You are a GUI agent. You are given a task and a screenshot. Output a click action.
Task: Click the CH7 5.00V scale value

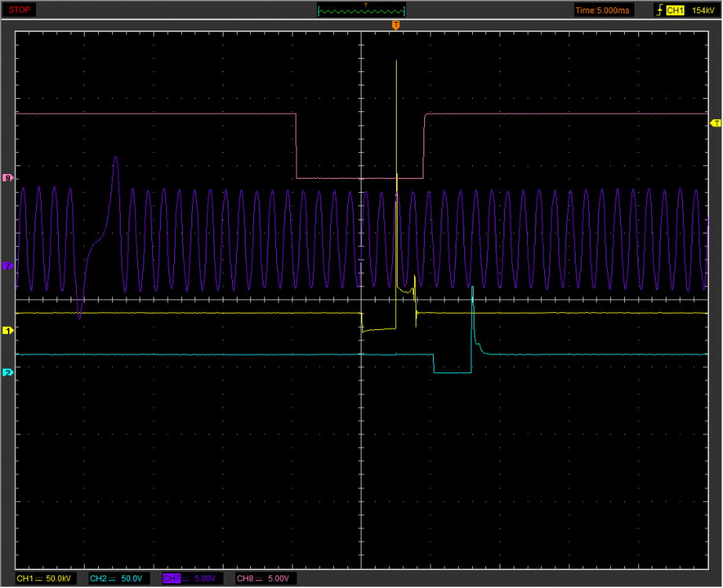click(205, 579)
